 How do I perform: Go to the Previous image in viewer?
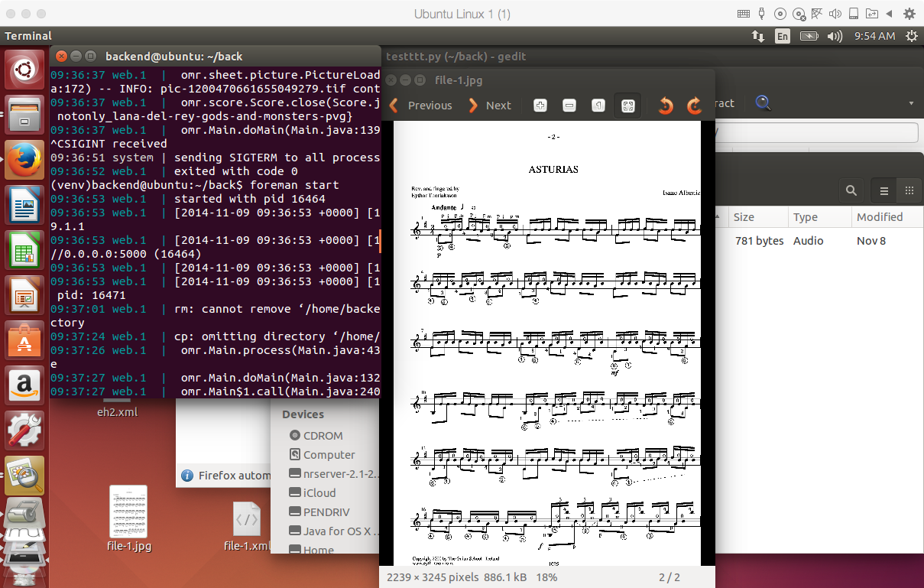point(420,106)
